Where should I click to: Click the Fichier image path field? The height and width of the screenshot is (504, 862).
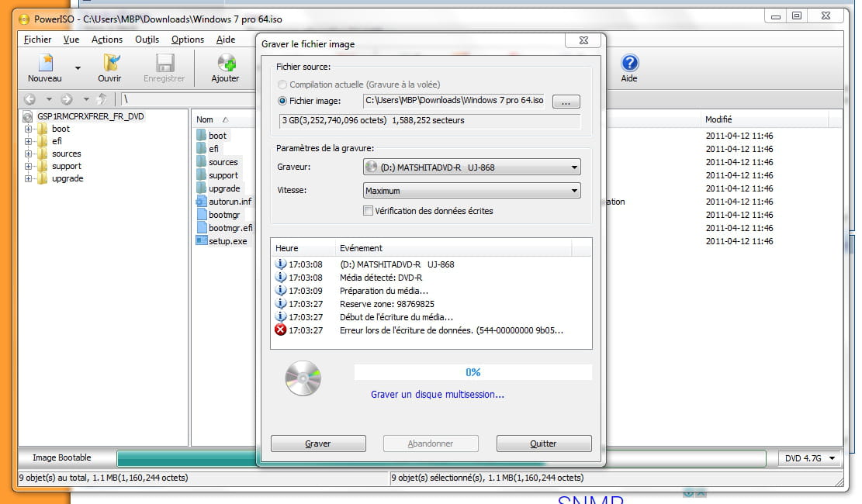click(454, 101)
